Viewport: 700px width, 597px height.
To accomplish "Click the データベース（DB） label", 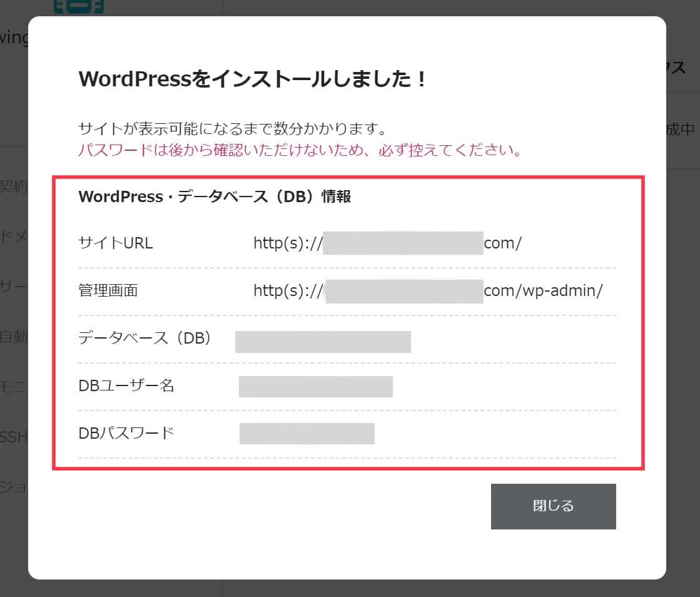I will [145, 338].
